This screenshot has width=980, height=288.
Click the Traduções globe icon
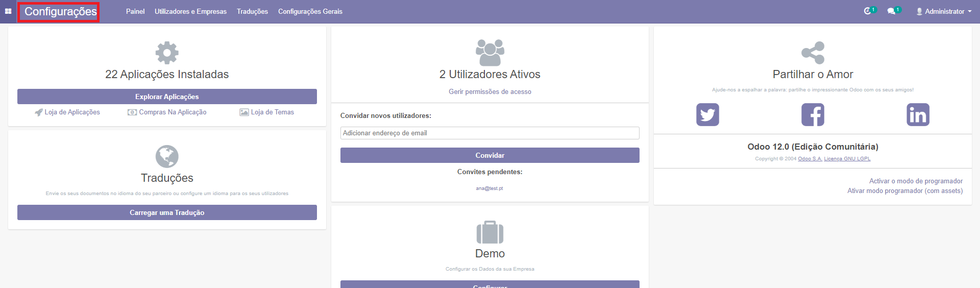(x=167, y=156)
